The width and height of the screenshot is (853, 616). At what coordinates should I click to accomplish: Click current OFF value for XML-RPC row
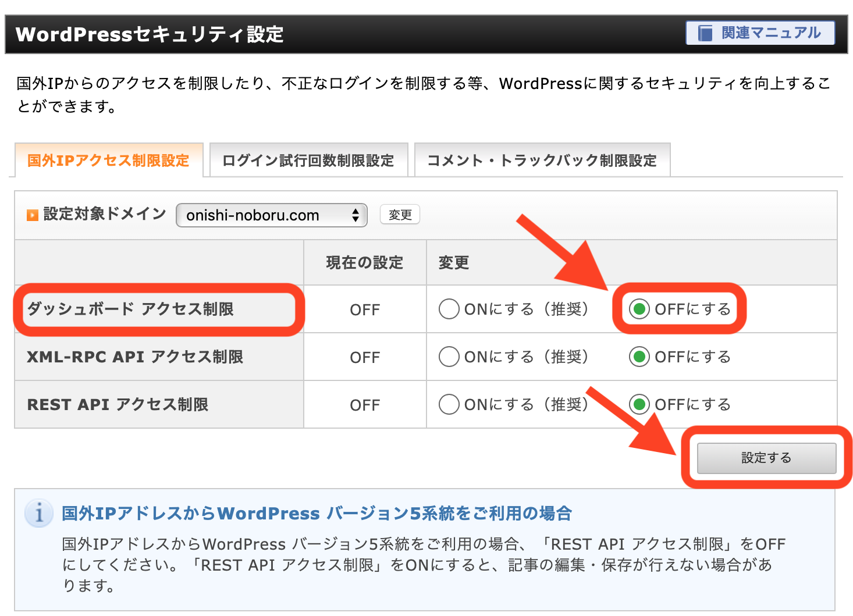[x=365, y=357]
